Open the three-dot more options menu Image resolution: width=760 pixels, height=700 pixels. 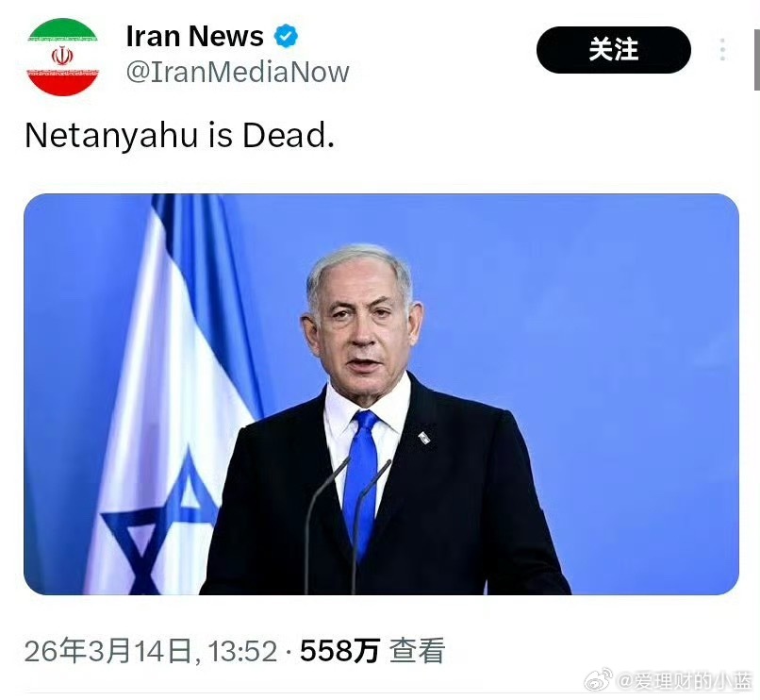(x=722, y=49)
